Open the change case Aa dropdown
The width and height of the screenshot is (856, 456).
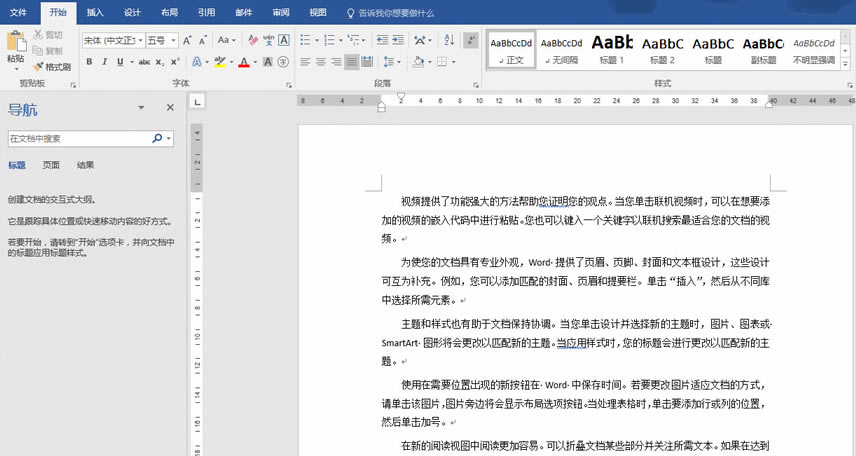click(226, 40)
